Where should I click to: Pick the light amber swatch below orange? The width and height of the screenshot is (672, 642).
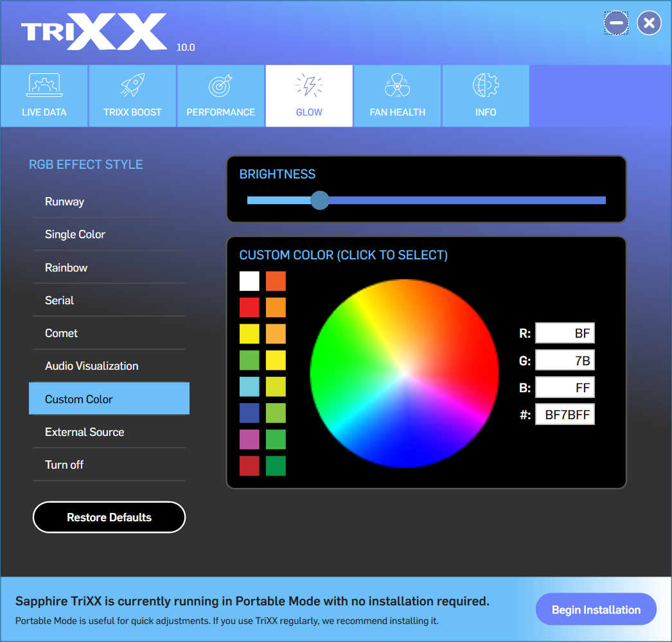tap(276, 334)
